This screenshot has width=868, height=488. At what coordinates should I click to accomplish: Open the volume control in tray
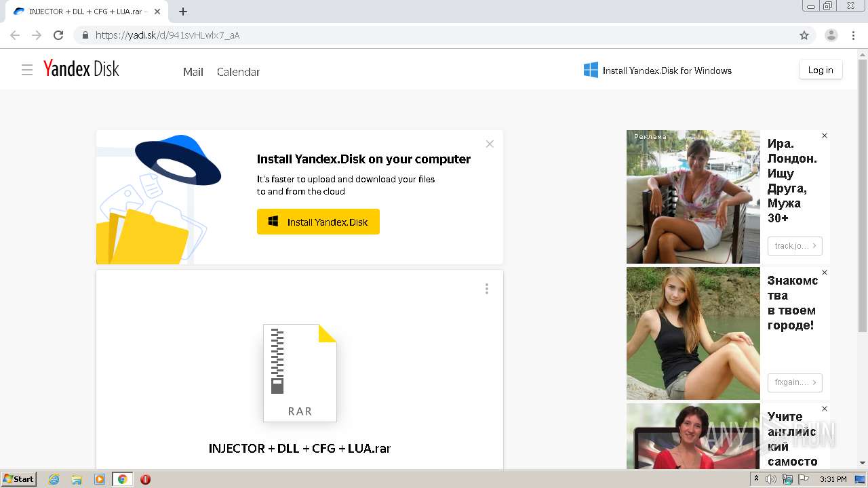coord(771,479)
